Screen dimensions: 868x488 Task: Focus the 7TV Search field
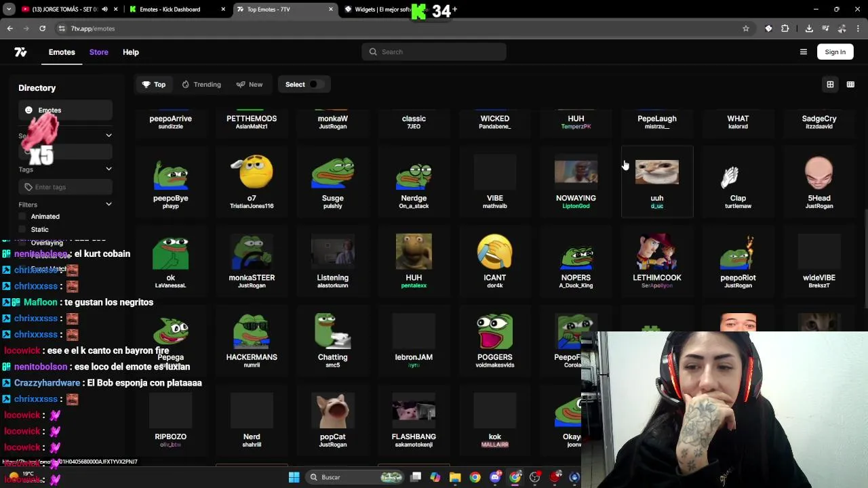click(434, 52)
